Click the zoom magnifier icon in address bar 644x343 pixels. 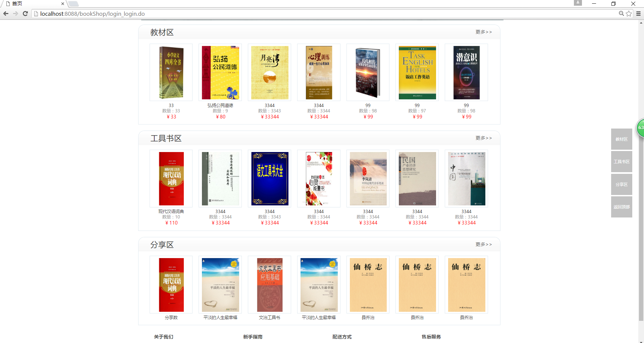621,13
